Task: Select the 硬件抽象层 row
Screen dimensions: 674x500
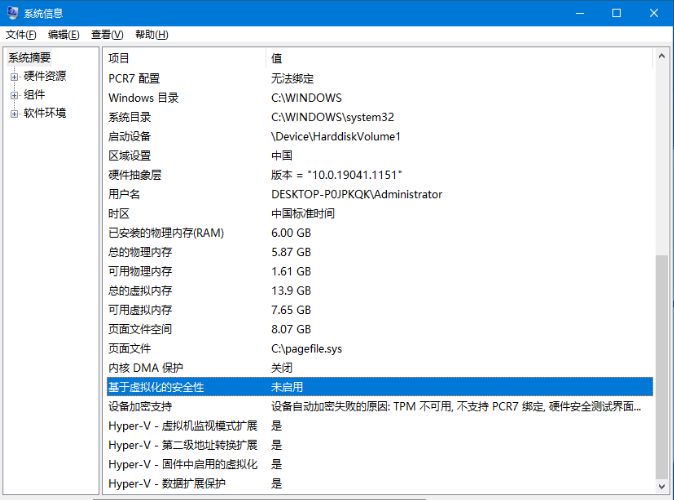Action: point(380,175)
